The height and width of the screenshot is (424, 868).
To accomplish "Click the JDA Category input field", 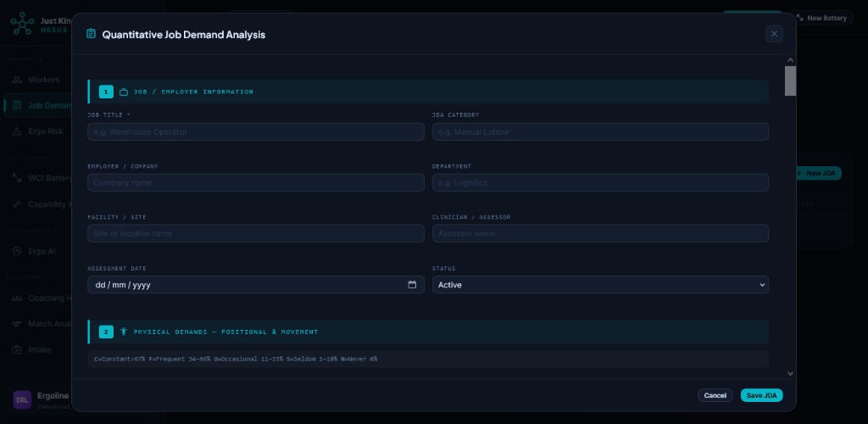I will point(600,131).
